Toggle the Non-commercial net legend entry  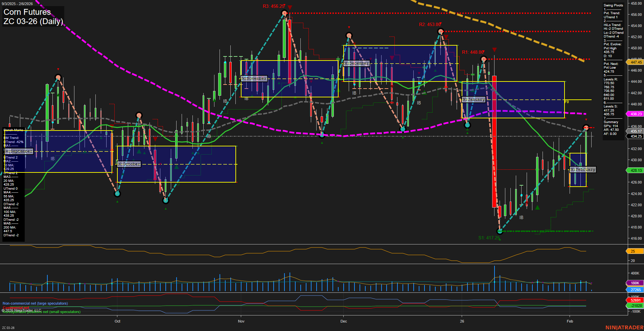(34, 303)
